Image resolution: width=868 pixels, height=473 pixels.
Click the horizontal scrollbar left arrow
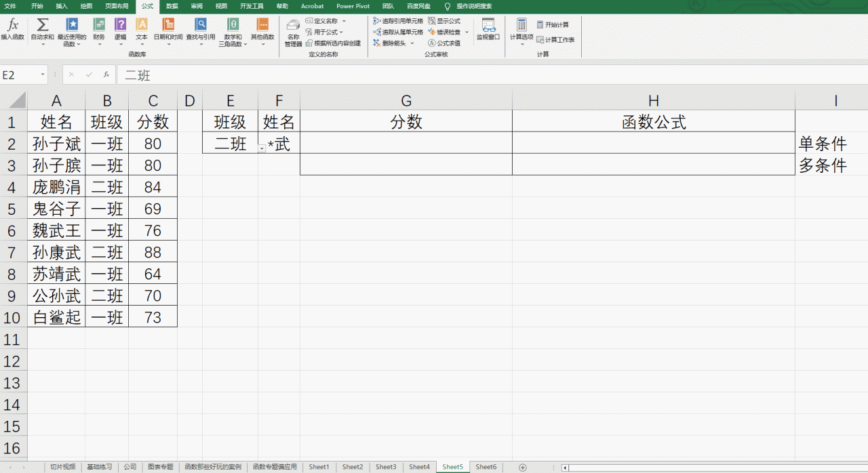coord(565,468)
